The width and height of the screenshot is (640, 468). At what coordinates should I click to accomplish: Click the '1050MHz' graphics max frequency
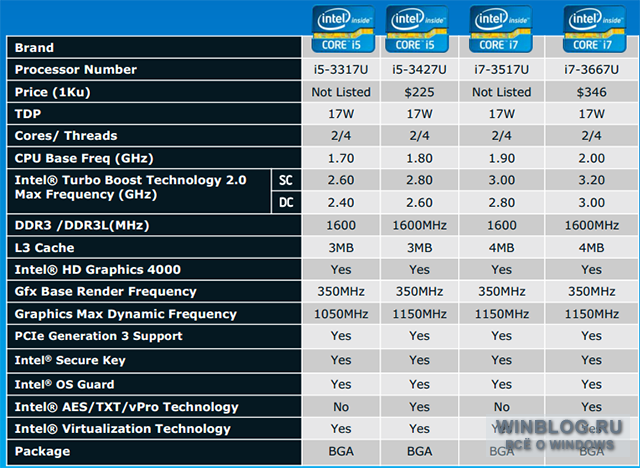[341, 314]
